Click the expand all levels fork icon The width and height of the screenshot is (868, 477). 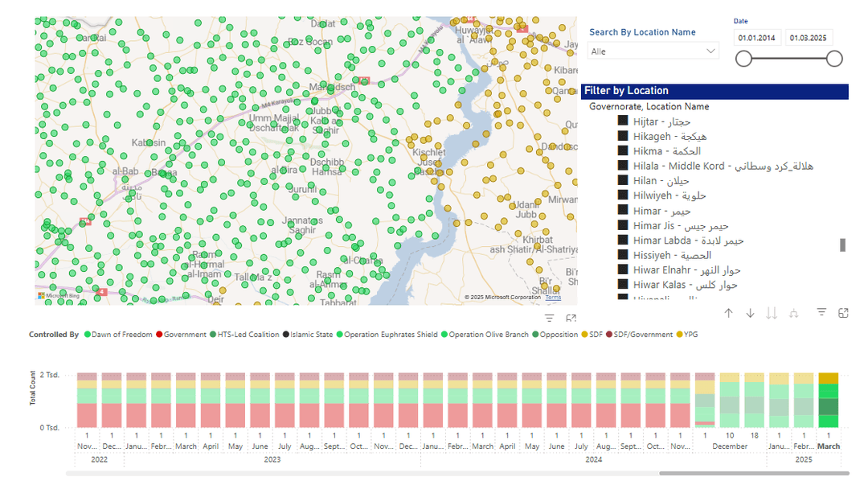[793, 313]
